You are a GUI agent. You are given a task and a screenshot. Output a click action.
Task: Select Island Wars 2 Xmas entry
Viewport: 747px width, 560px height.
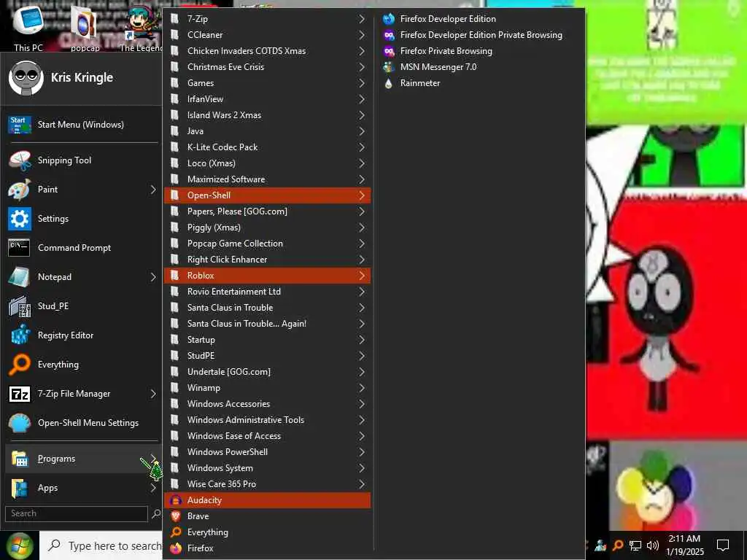coord(267,115)
